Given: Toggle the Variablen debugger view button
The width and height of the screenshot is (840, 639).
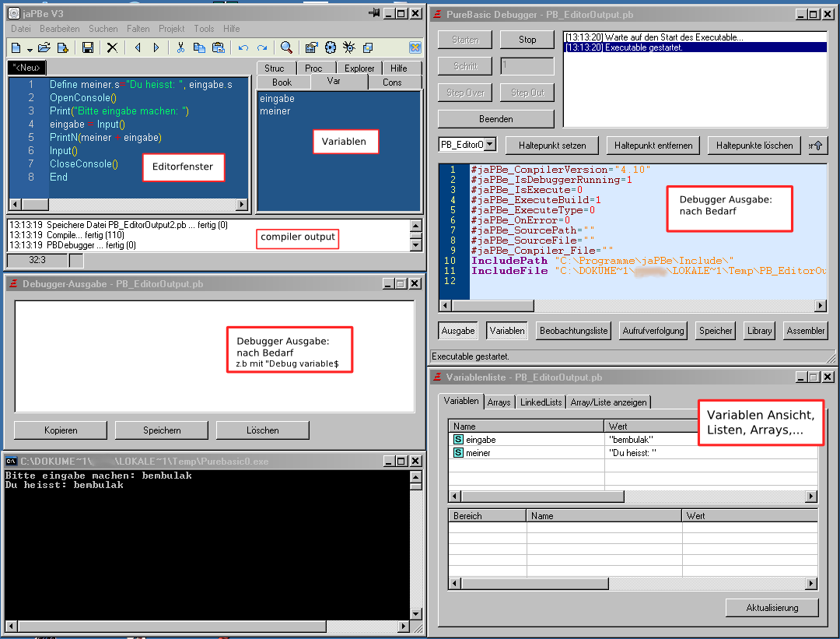Looking at the screenshot, I should coord(507,331).
